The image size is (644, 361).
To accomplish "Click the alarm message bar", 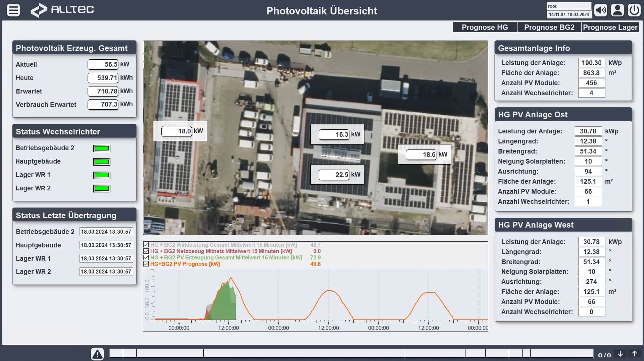I will tap(351, 353).
